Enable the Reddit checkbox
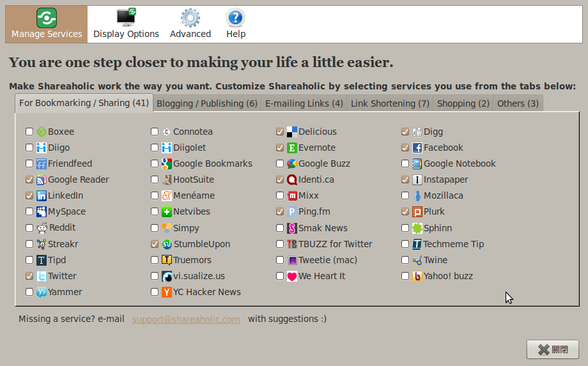 (x=29, y=228)
